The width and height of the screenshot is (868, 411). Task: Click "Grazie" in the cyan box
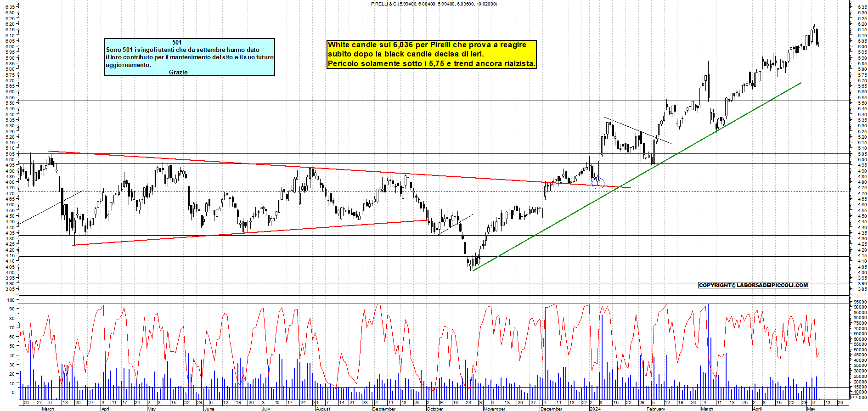pos(178,72)
